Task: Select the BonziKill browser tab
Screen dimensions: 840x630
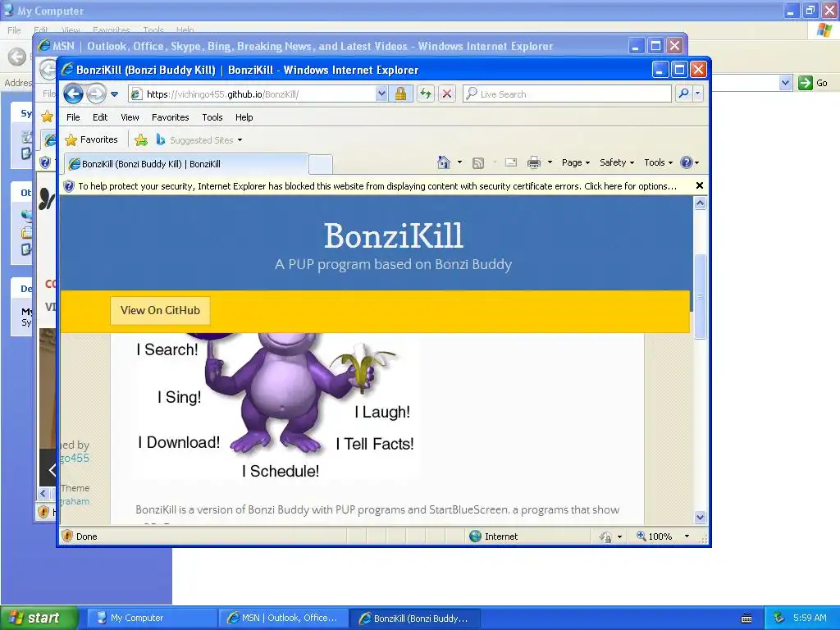Action: (x=185, y=164)
